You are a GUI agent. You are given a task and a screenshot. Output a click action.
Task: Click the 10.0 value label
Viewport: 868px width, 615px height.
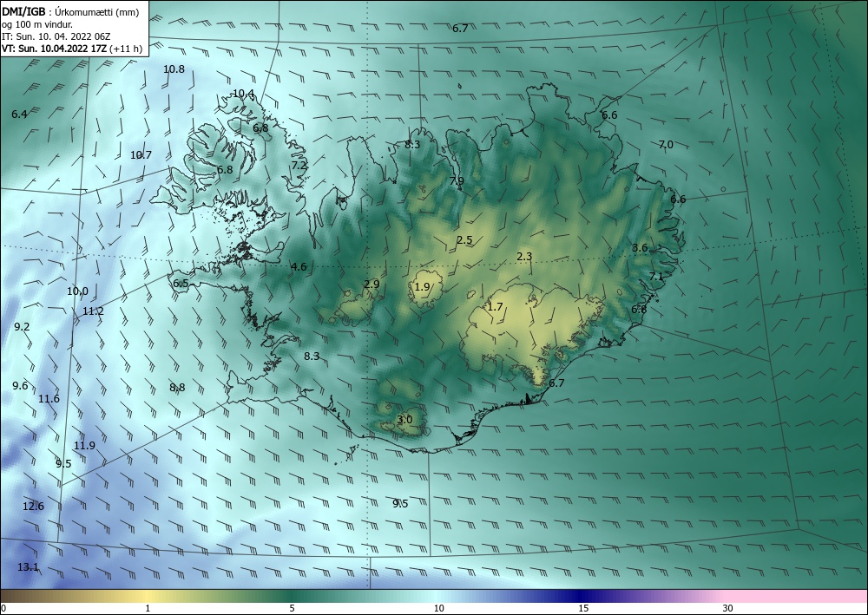(77, 291)
